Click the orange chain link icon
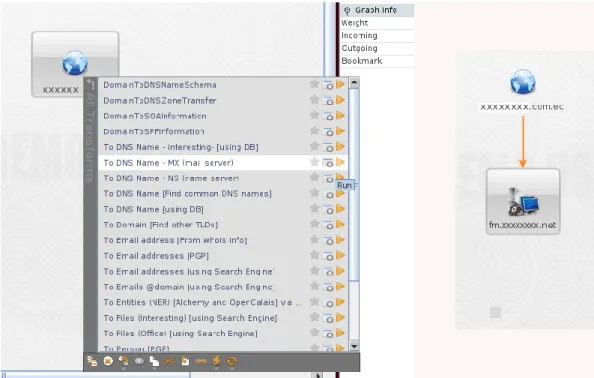Image resolution: width=594 pixels, height=378 pixels. (x=201, y=361)
